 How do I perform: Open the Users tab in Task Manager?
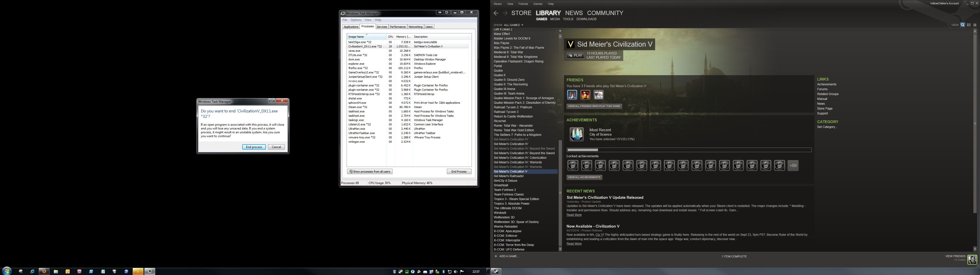[x=429, y=27]
